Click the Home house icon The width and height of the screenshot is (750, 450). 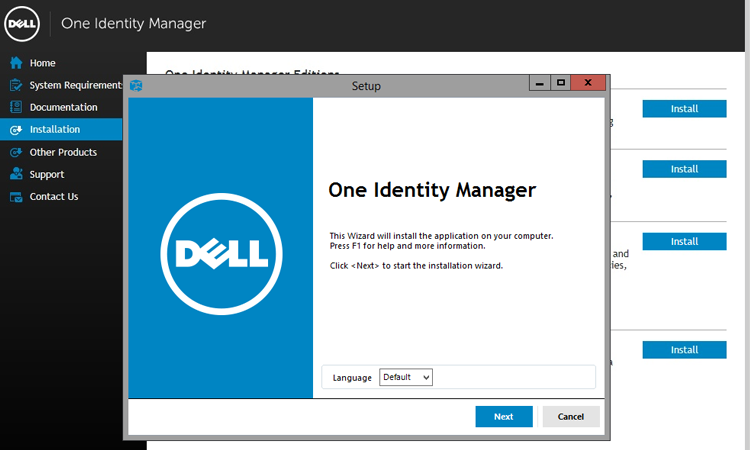pos(16,63)
